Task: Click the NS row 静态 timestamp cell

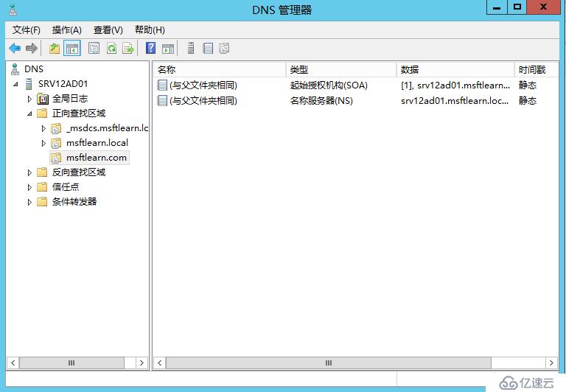Action: (528, 100)
